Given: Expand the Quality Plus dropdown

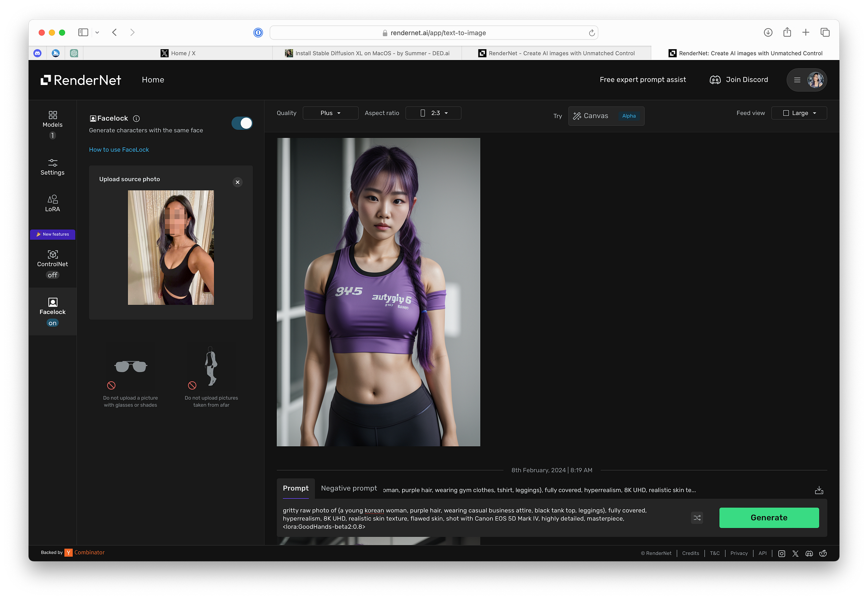Looking at the screenshot, I should 330,113.
